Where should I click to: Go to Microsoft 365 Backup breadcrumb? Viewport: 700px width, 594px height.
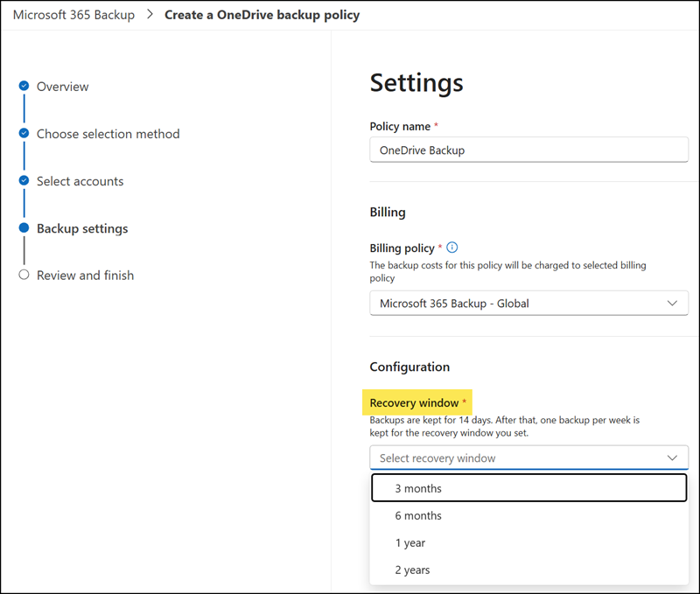click(x=73, y=15)
